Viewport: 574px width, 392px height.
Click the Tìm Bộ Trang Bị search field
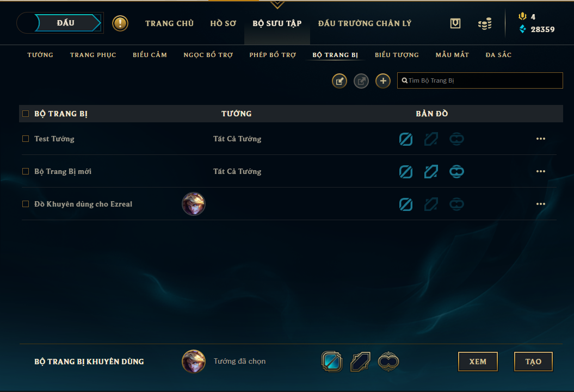tap(480, 80)
